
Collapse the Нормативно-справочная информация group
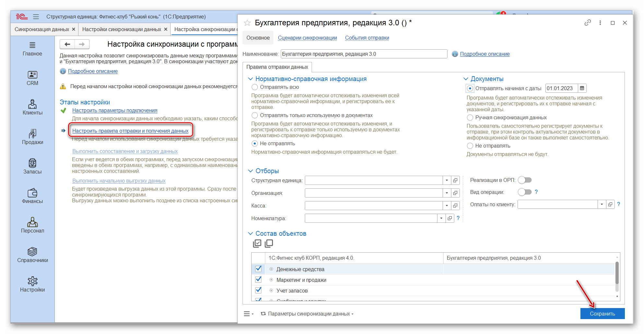[250, 79]
